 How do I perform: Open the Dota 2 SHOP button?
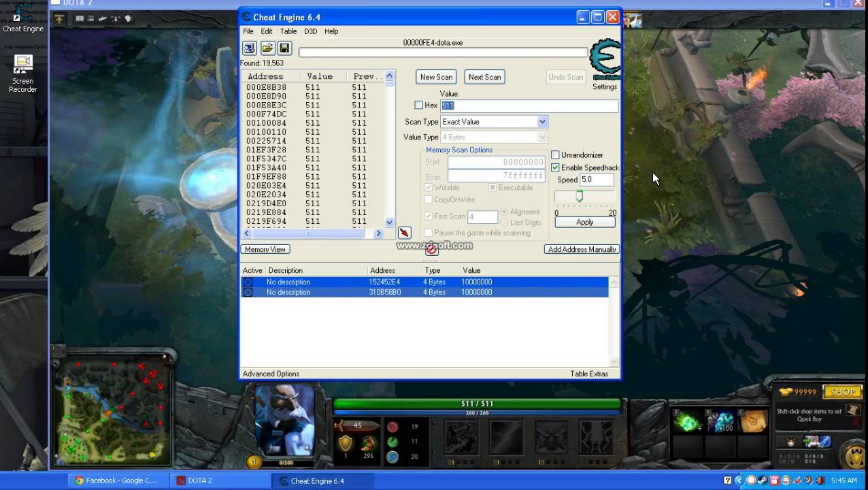click(842, 392)
